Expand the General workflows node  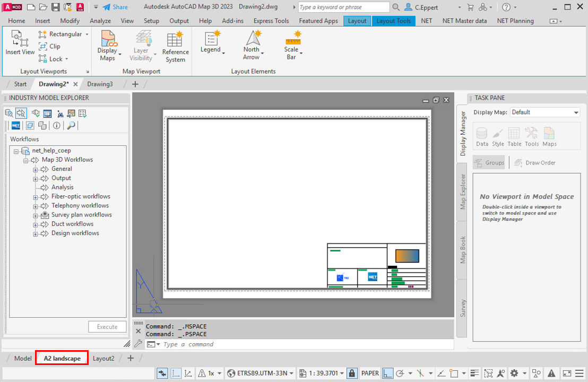point(35,169)
